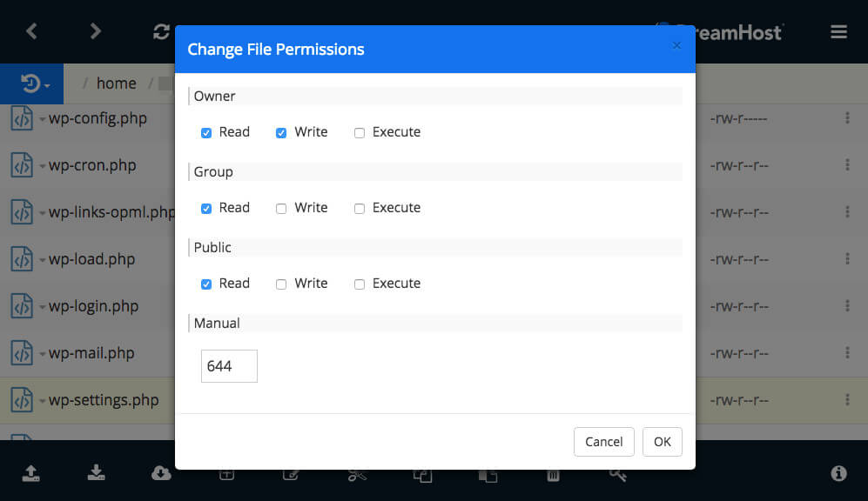Enable Owner Execute permission checkbox
The height and width of the screenshot is (501, 868).
point(360,133)
